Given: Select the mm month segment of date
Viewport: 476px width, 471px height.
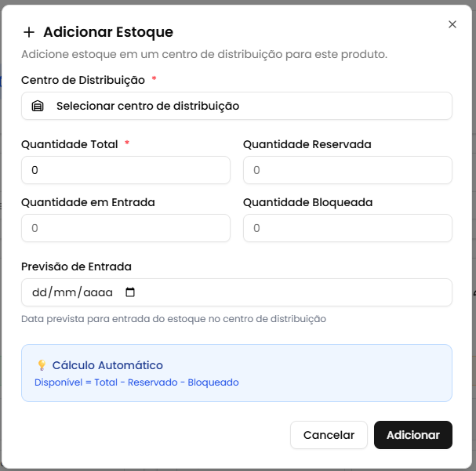Looking at the screenshot, I should point(65,292).
